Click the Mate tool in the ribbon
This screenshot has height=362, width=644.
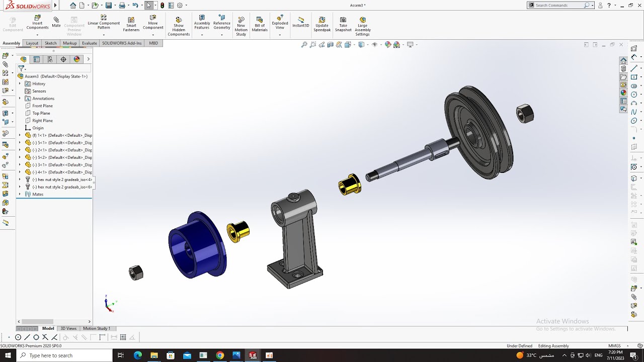pos(56,22)
